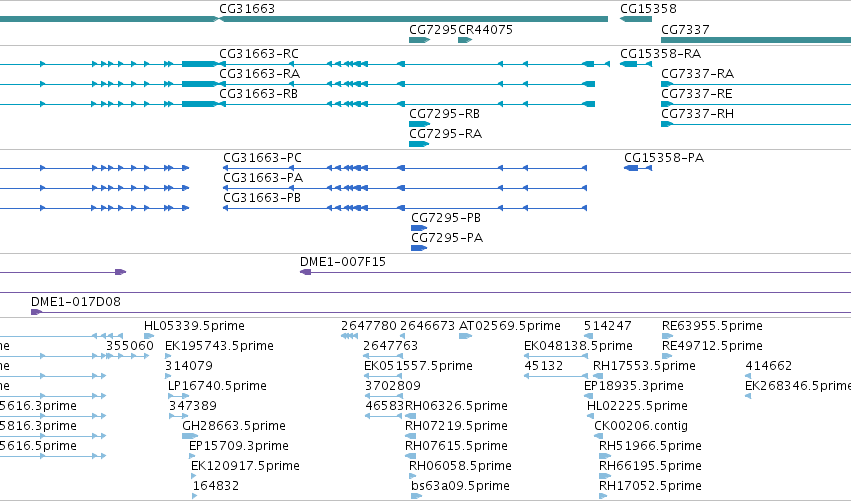Click protein CG7295-PA label

pyautogui.click(x=447, y=238)
